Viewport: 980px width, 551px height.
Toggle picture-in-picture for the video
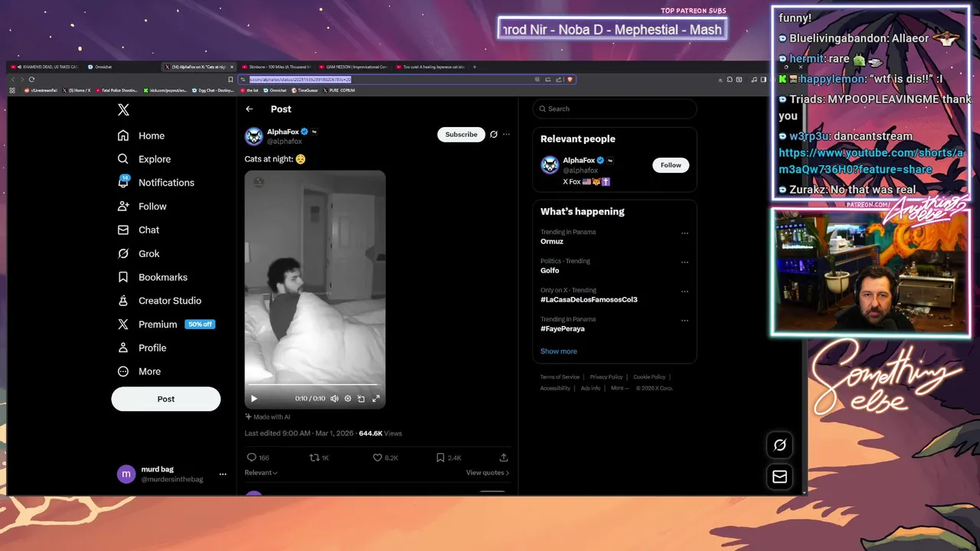(361, 399)
